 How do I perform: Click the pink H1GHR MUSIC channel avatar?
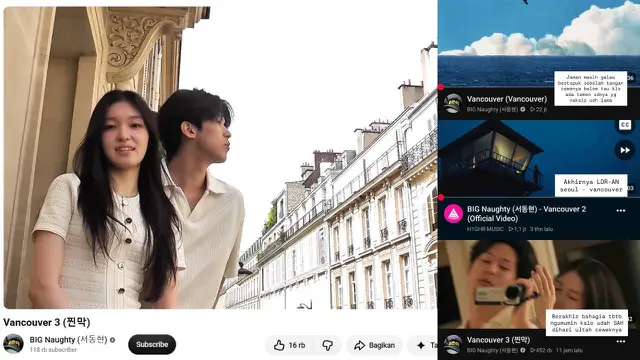pos(453,214)
